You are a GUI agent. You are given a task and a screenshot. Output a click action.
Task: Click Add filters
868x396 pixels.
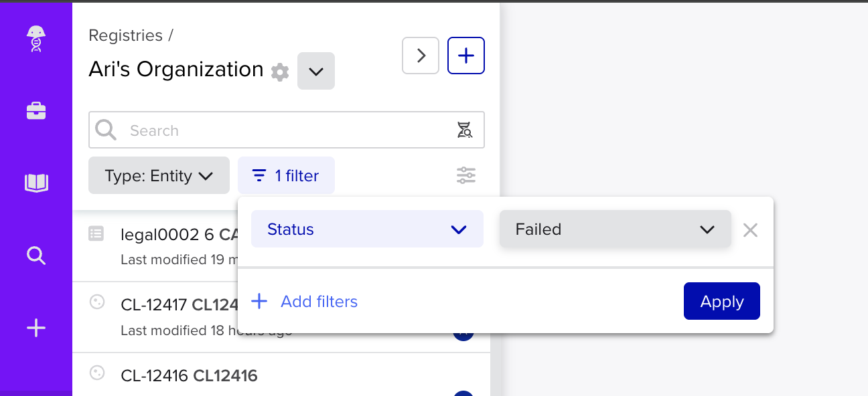(x=304, y=301)
